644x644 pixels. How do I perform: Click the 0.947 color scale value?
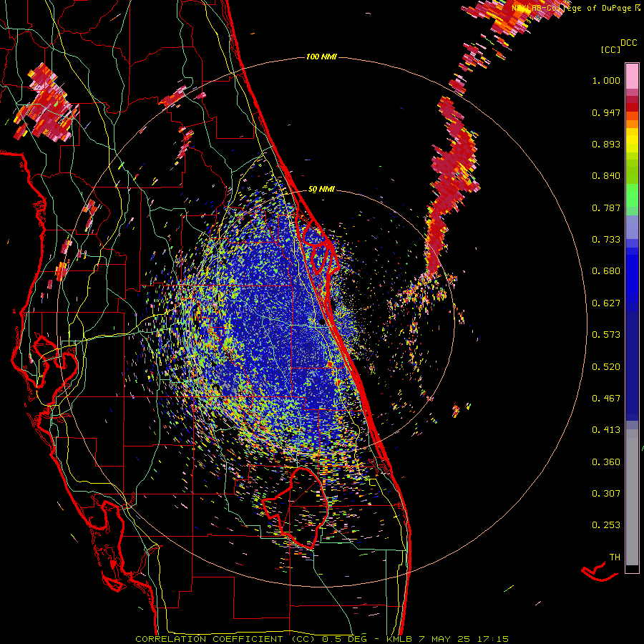[606, 112]
